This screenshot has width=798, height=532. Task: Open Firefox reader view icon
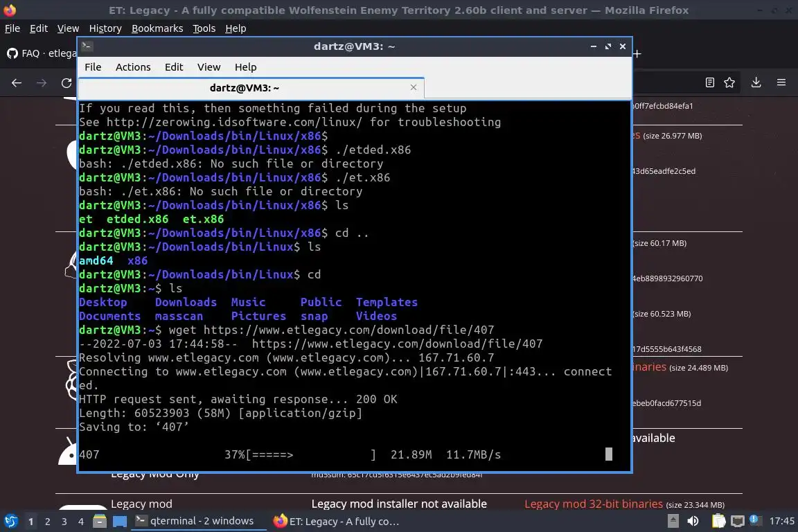(709, 82)
